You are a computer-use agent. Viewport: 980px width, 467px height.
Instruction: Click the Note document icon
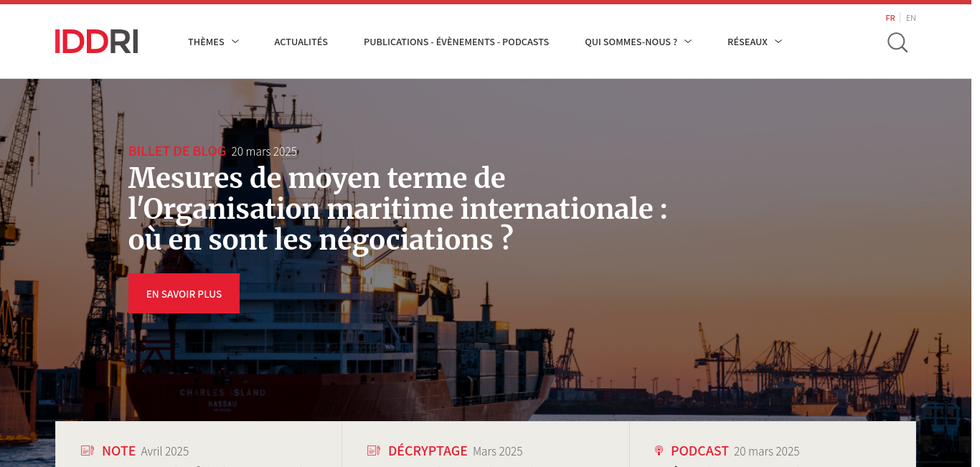(x=88, y=451)
